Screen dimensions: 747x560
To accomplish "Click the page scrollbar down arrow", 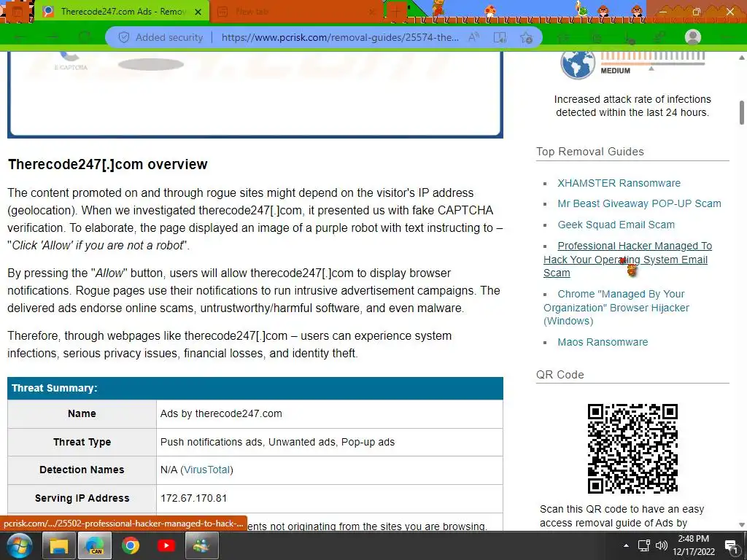I will coord(741,525).
